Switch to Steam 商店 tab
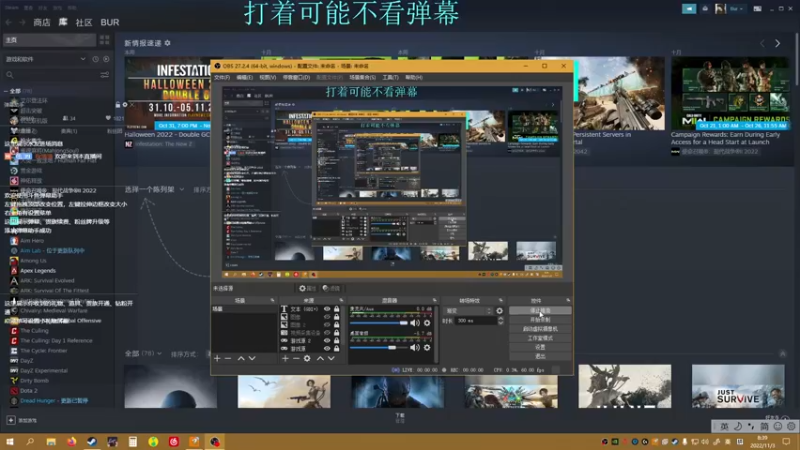The height and width of the screenshot is (450, 800). [42, 22]
